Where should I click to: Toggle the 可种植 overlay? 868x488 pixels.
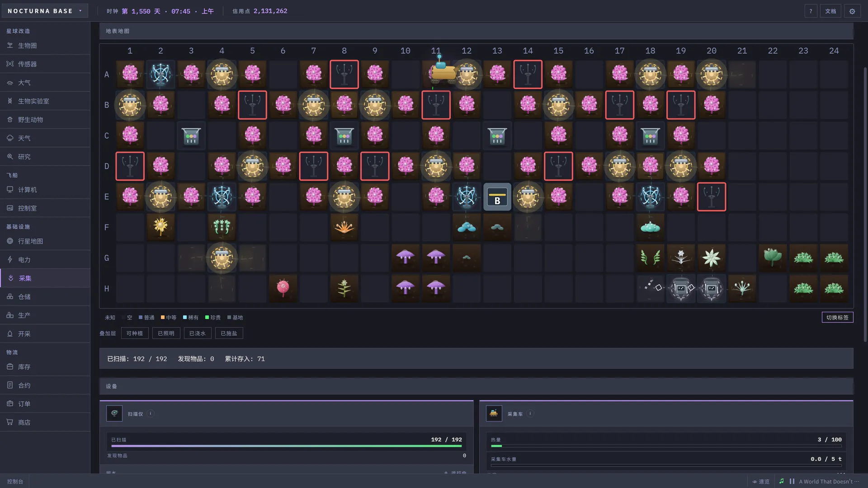tap(135, 333)
